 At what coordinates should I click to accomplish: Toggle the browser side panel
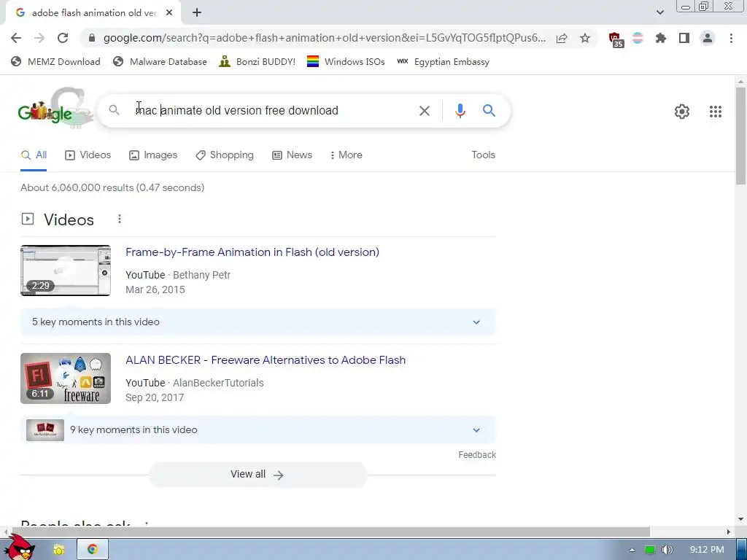click(684, 38)
